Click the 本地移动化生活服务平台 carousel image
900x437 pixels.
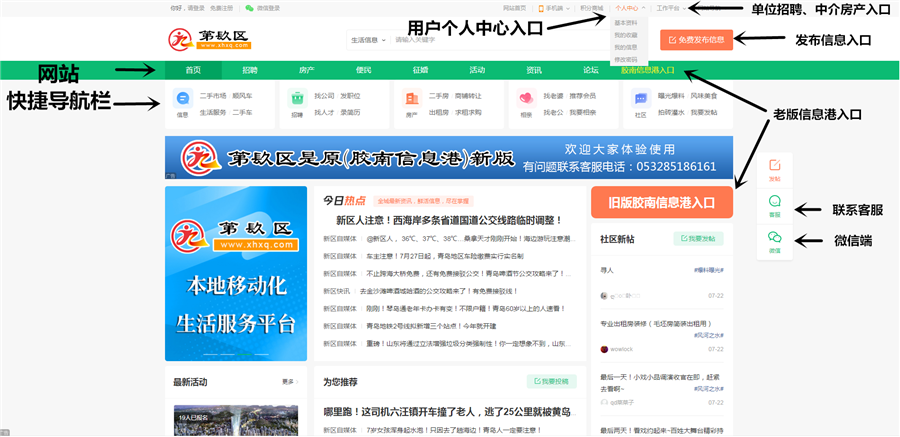coord(236,273)
